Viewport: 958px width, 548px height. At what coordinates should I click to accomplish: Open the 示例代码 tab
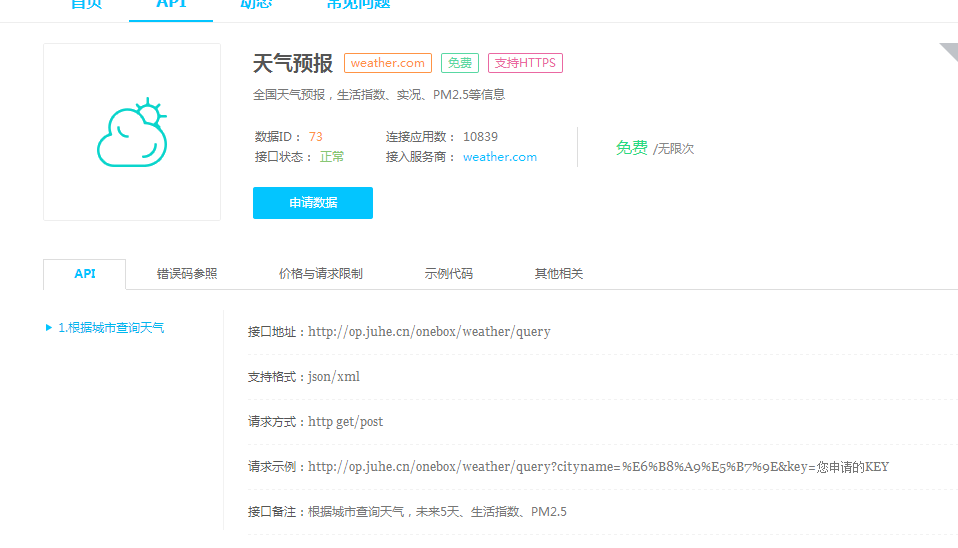449,274
